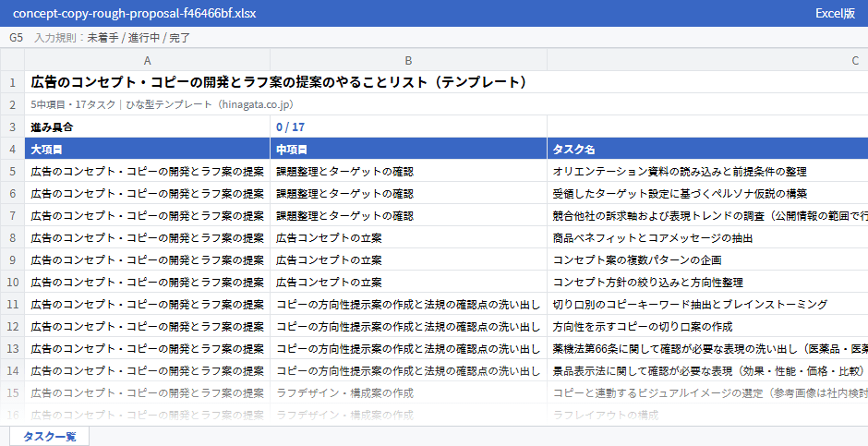Click 方向性を示すコピーの切り口案の作成 cell

707,326
